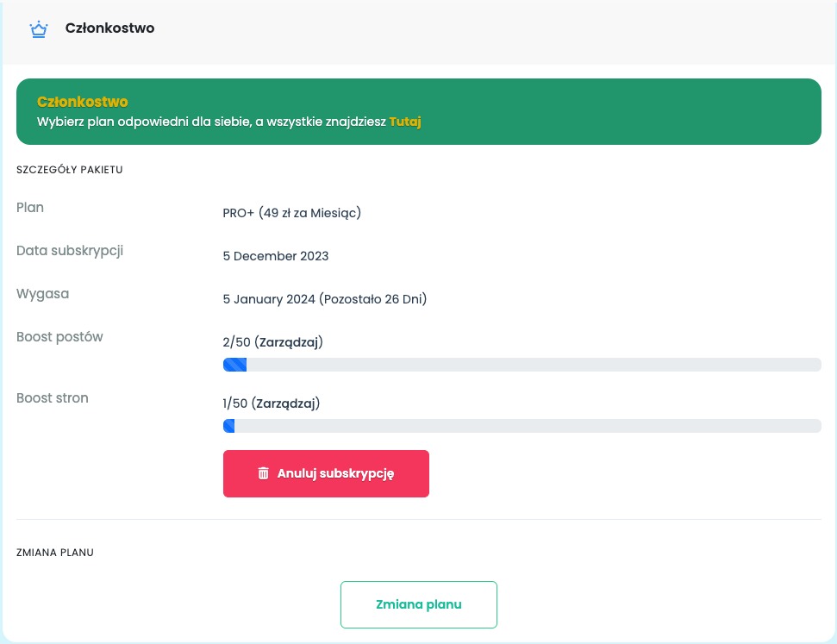Click the Boost postów progress bar
The image size is (837, 644).
click(x=522, y=365)
